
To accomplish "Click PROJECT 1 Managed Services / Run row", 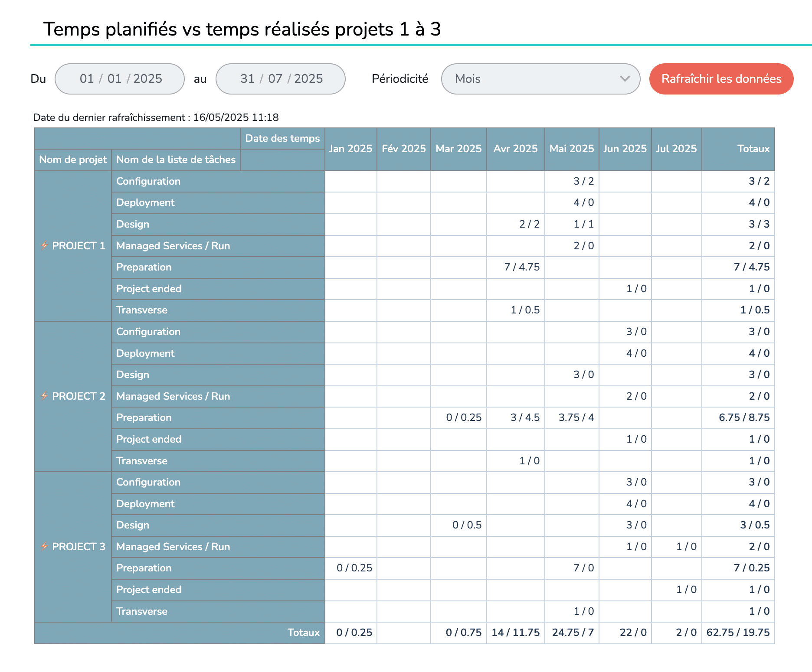I will tap(218, 246).
